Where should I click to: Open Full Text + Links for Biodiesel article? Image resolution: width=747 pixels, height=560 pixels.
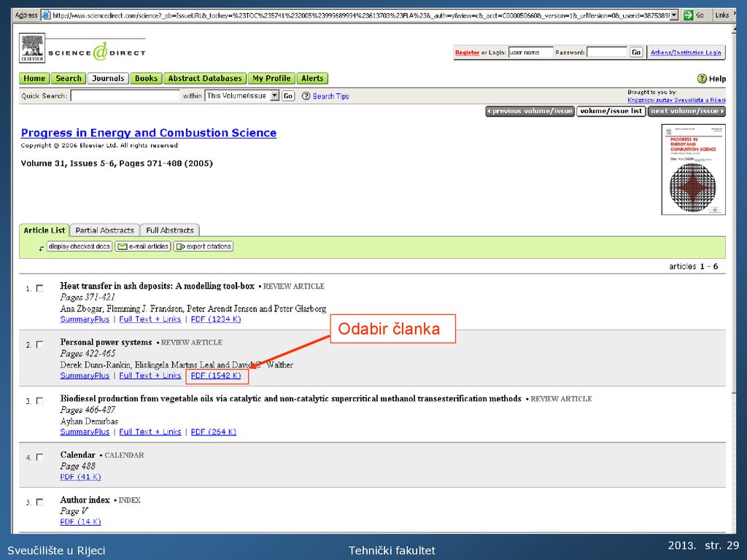pos(150,432)
